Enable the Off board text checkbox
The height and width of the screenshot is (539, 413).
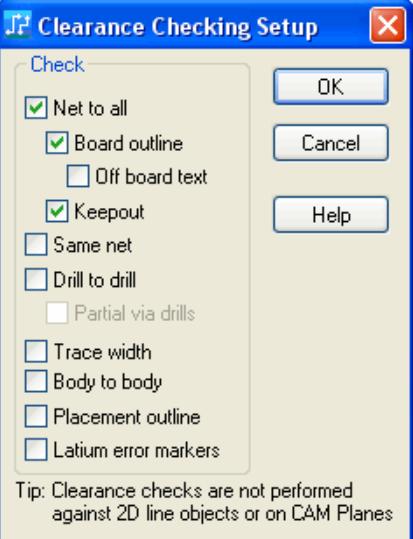(78, 176)
